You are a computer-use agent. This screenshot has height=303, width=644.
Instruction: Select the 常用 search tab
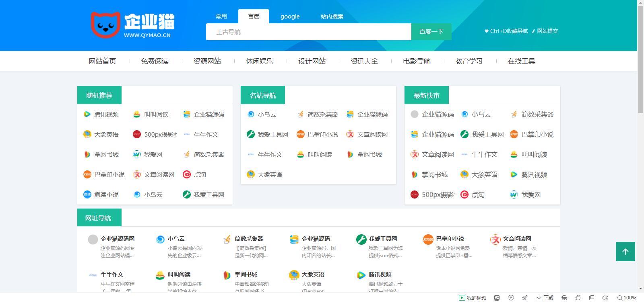tap(221, 16)
